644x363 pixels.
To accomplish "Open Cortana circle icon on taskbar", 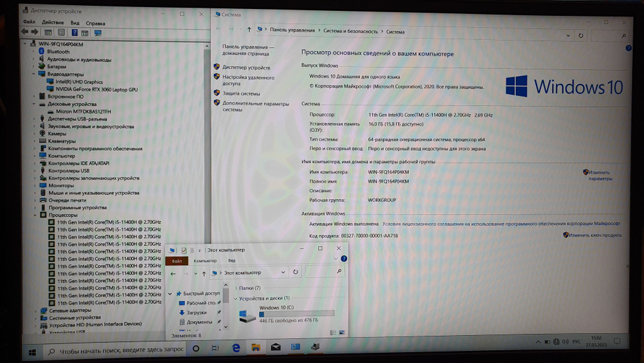I will point(196,348).
